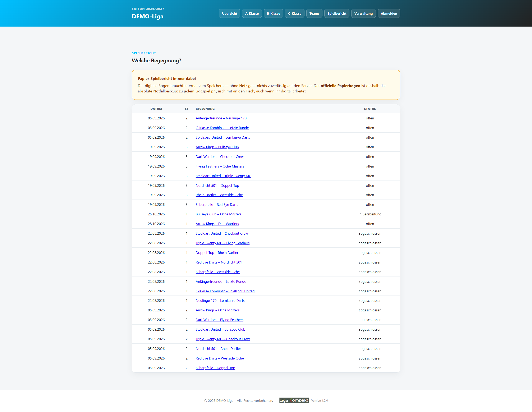Click the LigaKompakt logo in footer
The image size is (532, 412).
(294, 400)
